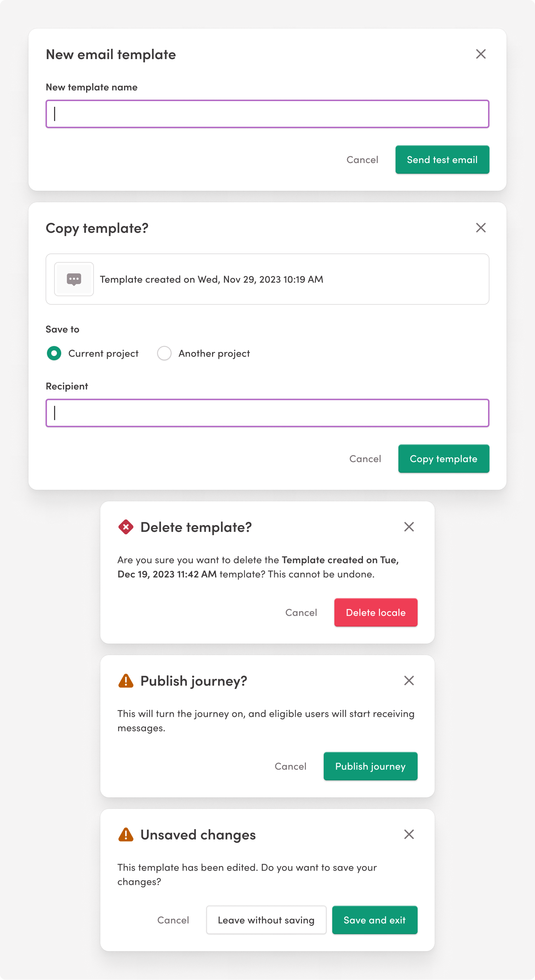
Task: Choose Leave without saving
Action: pos(266,920)
